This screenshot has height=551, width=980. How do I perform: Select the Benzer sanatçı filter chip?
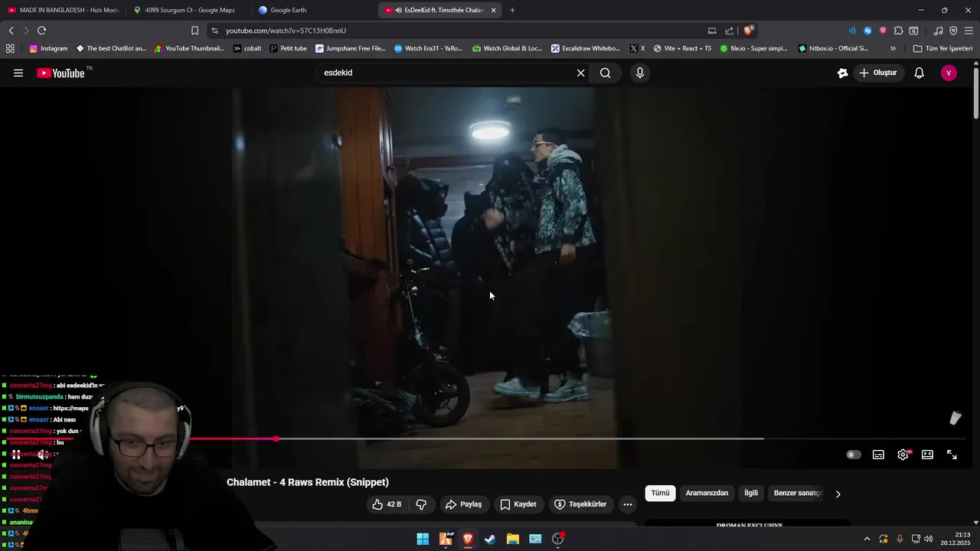[797, 493]
